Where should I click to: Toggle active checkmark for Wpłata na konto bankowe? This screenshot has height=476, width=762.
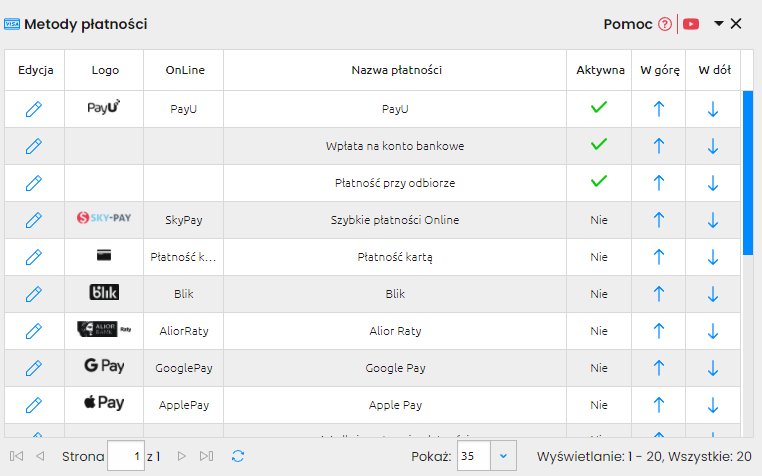click(x=599, y=145)
